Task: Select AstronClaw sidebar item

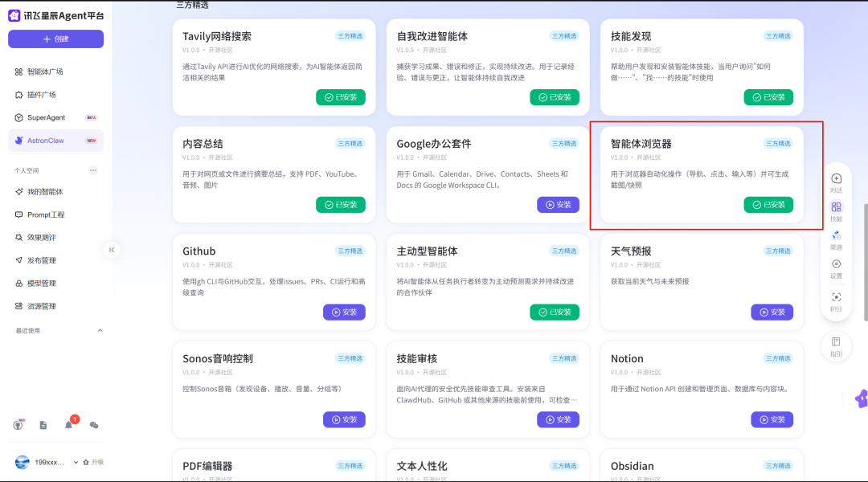Action: (x=55, y=141)
